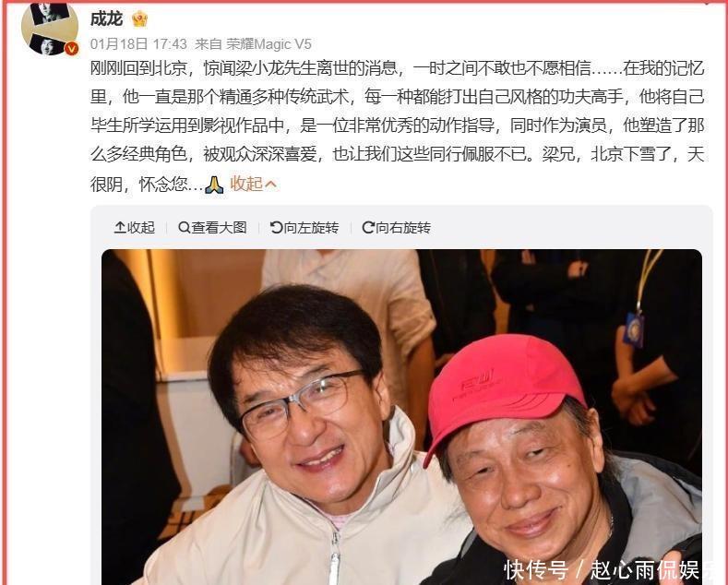Click the photo of two men
Image resolution: width=728 pixels, height=585 pixels.
[401, 417]
